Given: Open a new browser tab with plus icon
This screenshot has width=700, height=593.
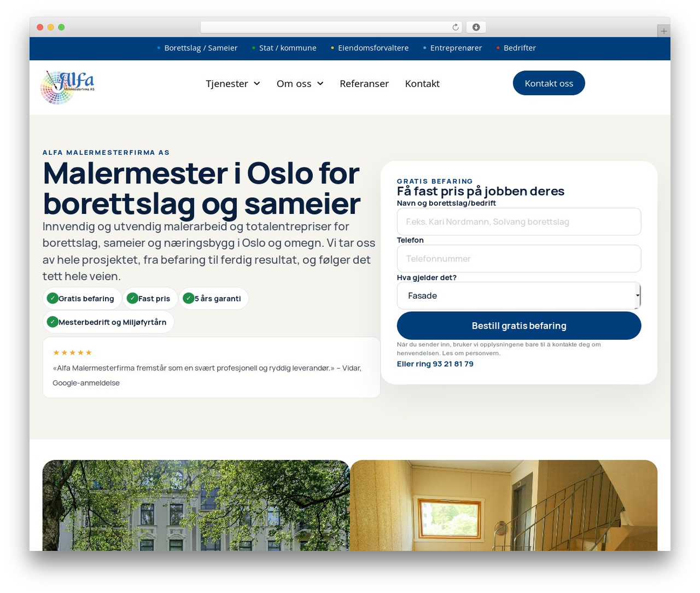Looking at the screenshot, I should [664, 31].
